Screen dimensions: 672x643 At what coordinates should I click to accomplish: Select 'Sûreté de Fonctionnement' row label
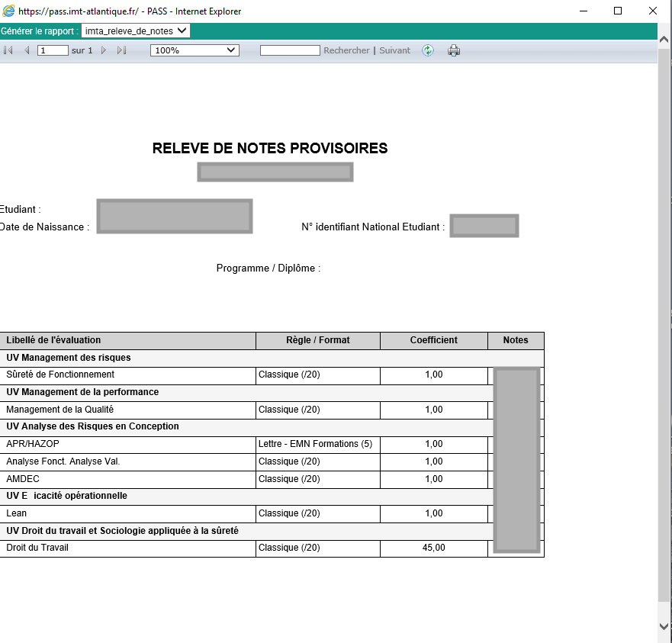point(60,375)
